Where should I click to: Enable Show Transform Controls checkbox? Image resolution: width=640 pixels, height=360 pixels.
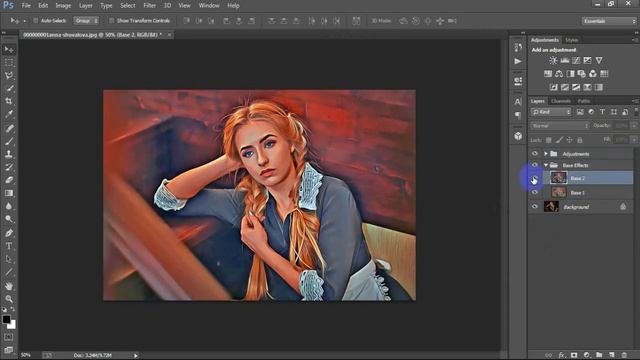coord(111,20)
